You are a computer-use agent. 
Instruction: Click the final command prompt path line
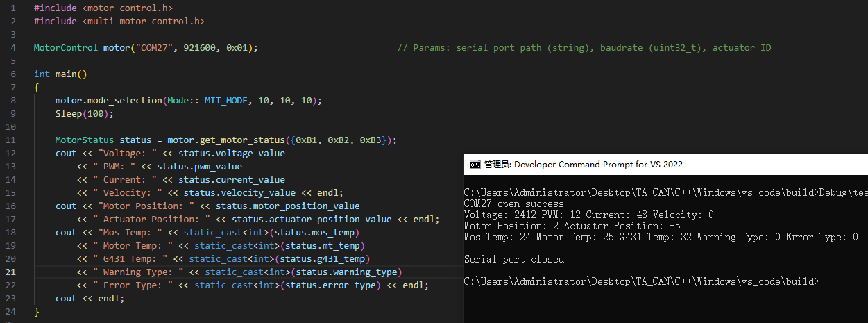[642, 281]
